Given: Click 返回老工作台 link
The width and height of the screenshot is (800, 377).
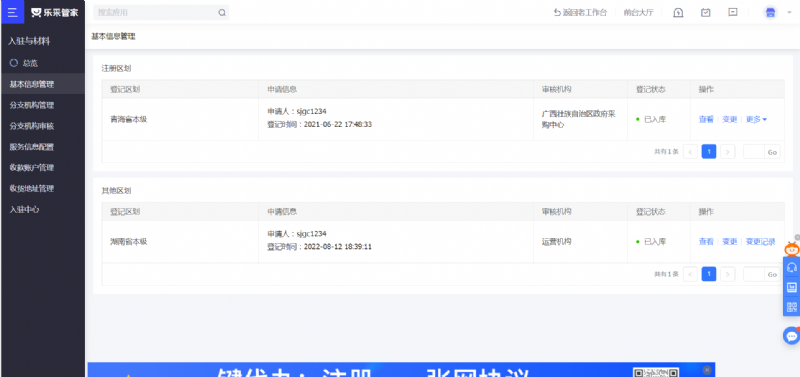Looking at the screenshot, I should [580, 13].
